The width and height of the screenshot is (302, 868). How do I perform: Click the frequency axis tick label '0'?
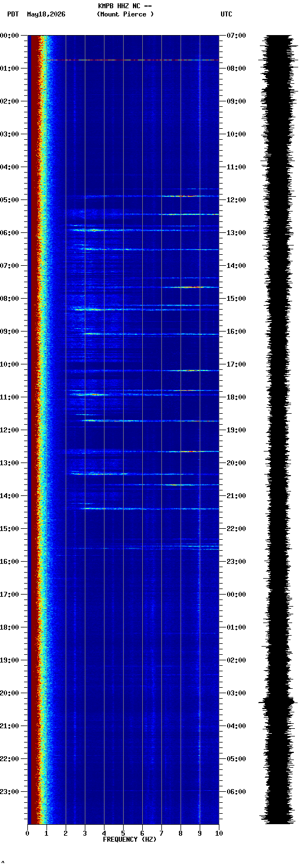point(27,833)
